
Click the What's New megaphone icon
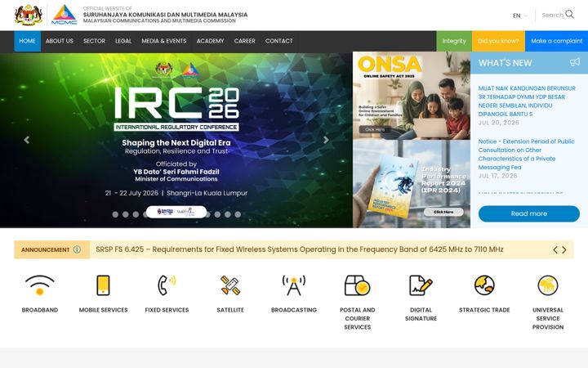click(x=575, y=62)
